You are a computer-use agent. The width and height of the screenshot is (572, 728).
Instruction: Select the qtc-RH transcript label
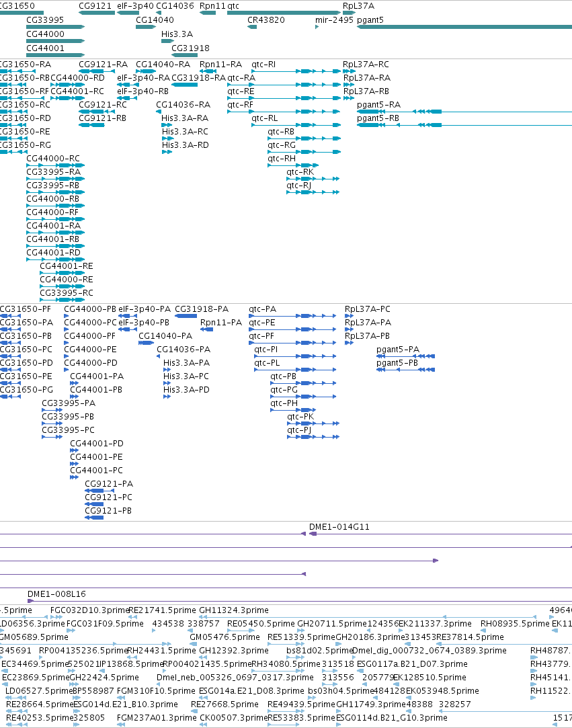click(x=282, y=159)
